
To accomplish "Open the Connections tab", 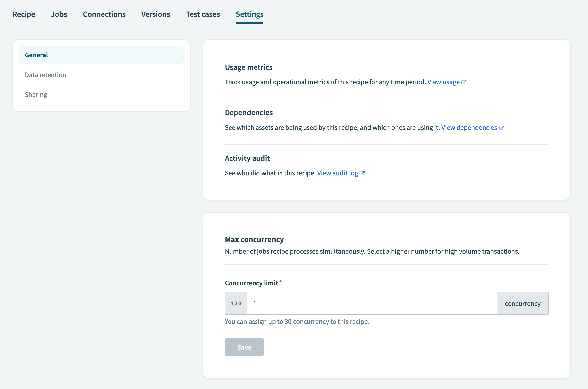I will point(104,14).
